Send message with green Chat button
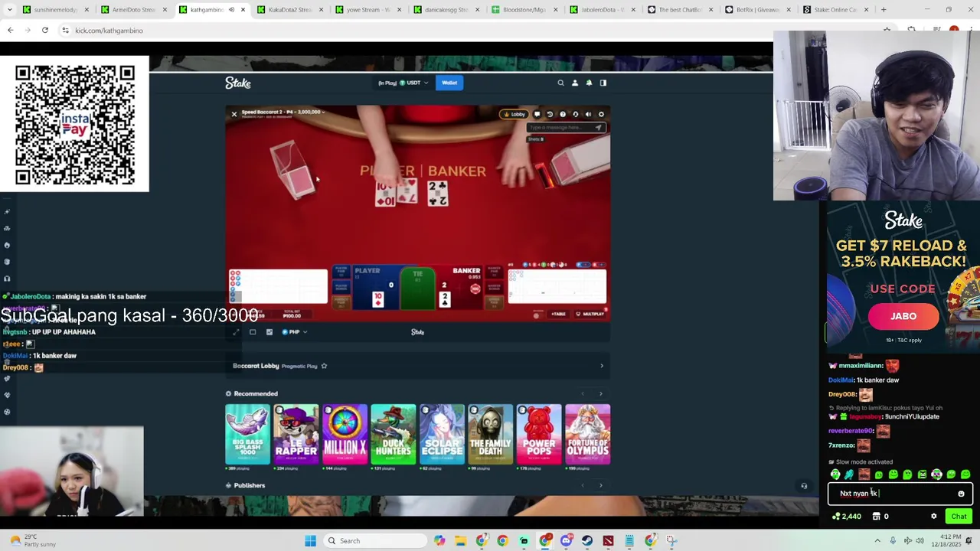Screen dimensions: 980x551 (x=959, y=517)
